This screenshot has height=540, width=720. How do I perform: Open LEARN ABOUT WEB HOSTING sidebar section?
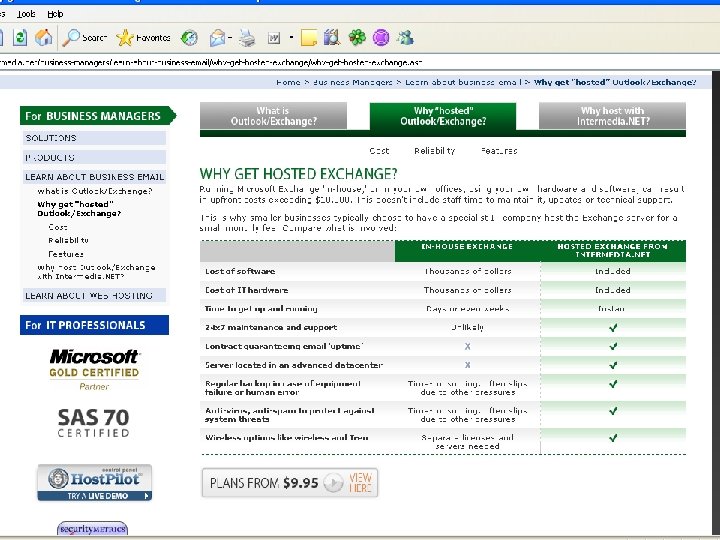point(94,295)
